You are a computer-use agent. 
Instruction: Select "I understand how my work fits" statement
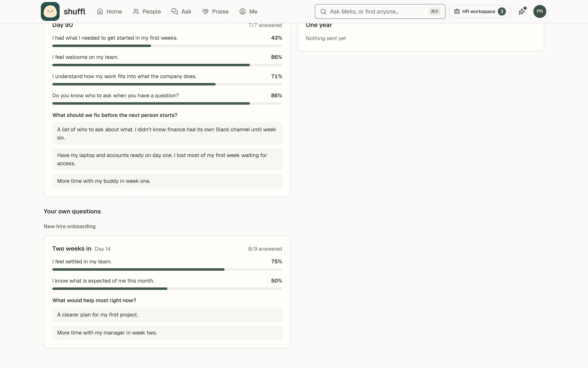coord(124,76)
